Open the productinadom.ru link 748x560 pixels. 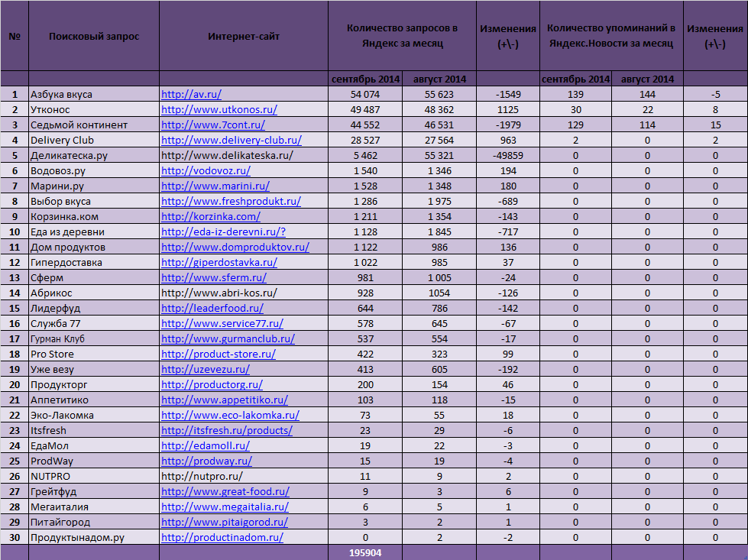pos(222,537)
